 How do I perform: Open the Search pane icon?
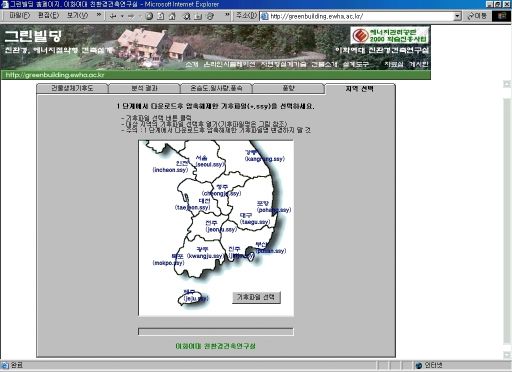point(187,16)
